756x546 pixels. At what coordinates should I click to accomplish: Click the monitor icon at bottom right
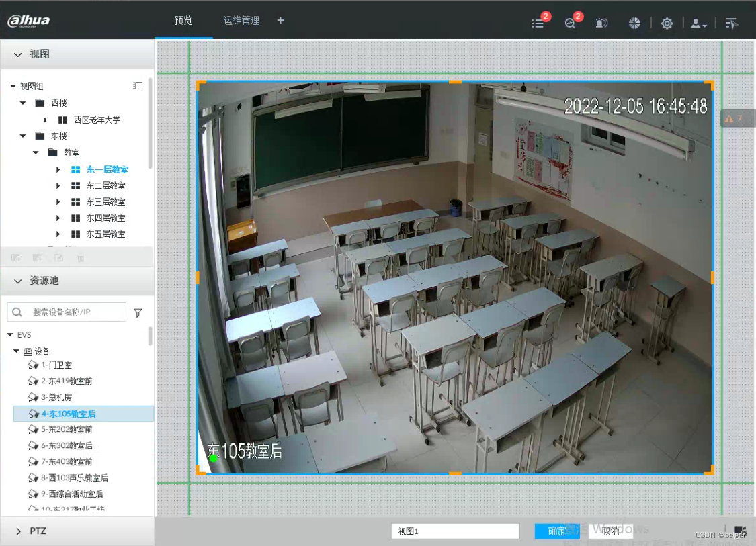tap(740, 531)
